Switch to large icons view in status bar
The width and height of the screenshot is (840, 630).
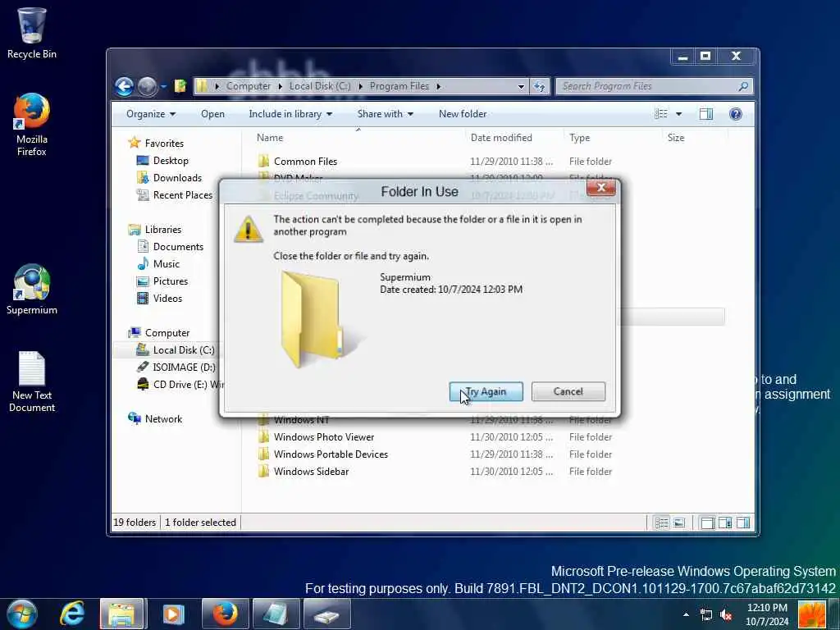pos(678,523)
